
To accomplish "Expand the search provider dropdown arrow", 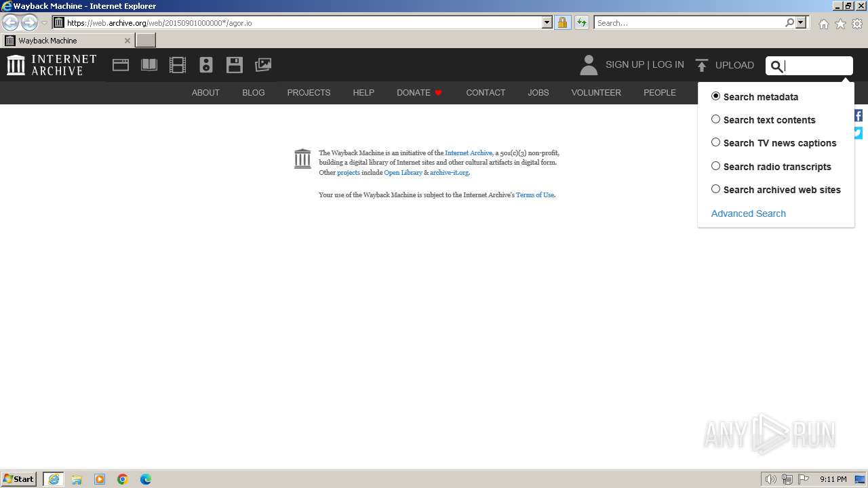I will tap(801, 22).
